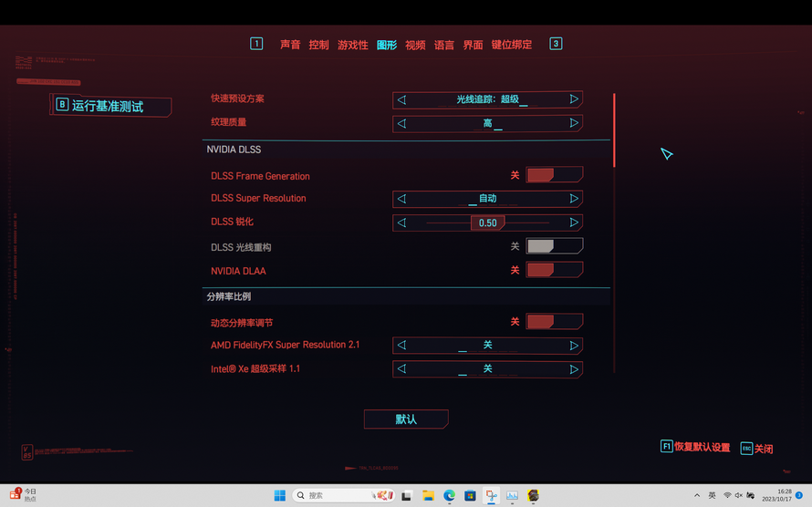The image size is (812, 507).
Task: Click left arrow of AMD FidelityFX Super Resolution
Action: point(401,345)
